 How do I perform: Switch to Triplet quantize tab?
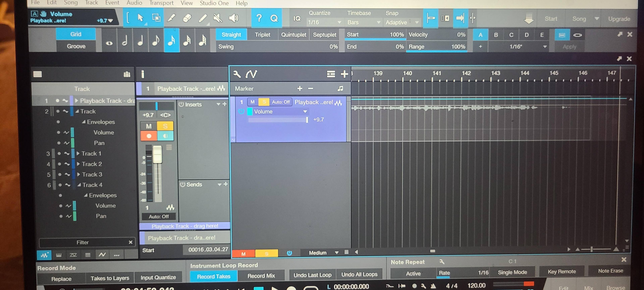click(x=262, y=35)
